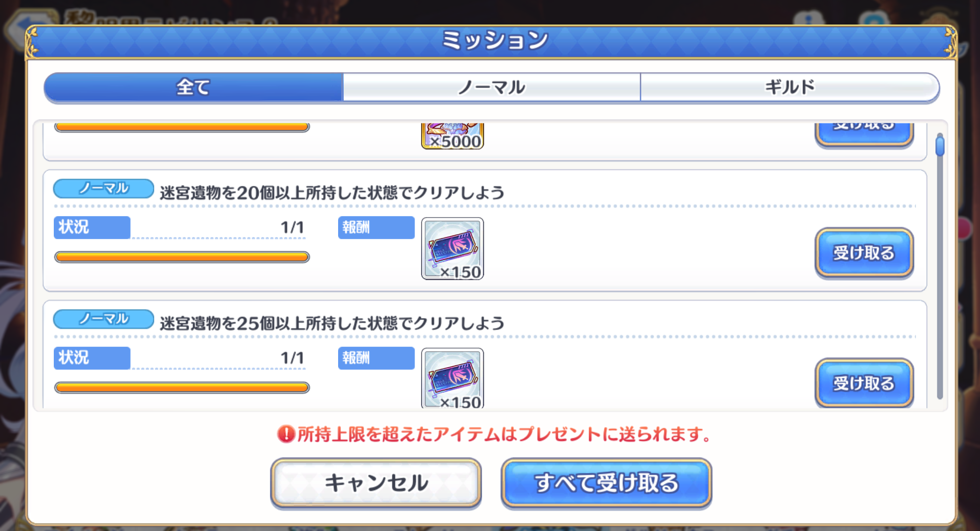Image resolution: width=980 pixels, height=531 pixels.
Task: Click the x5000 reward item icon
Action: (452, 136)
